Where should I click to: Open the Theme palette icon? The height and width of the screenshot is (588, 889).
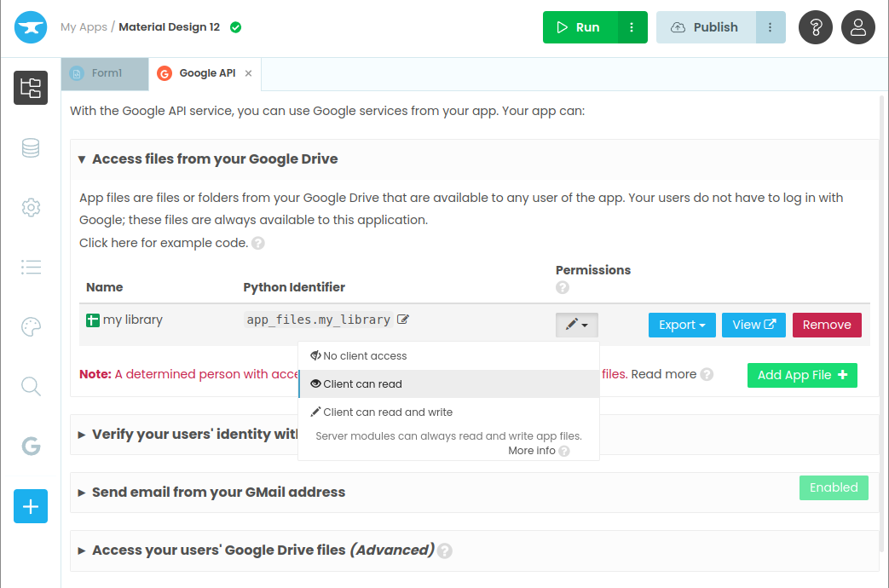[x=31, y=327]
